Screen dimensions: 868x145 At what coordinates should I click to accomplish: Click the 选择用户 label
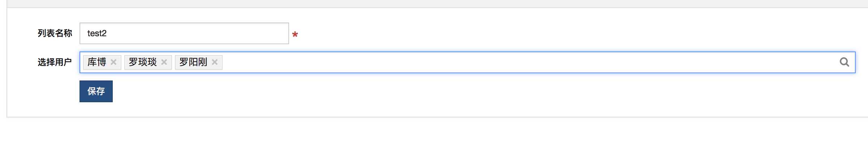point(55,62)
